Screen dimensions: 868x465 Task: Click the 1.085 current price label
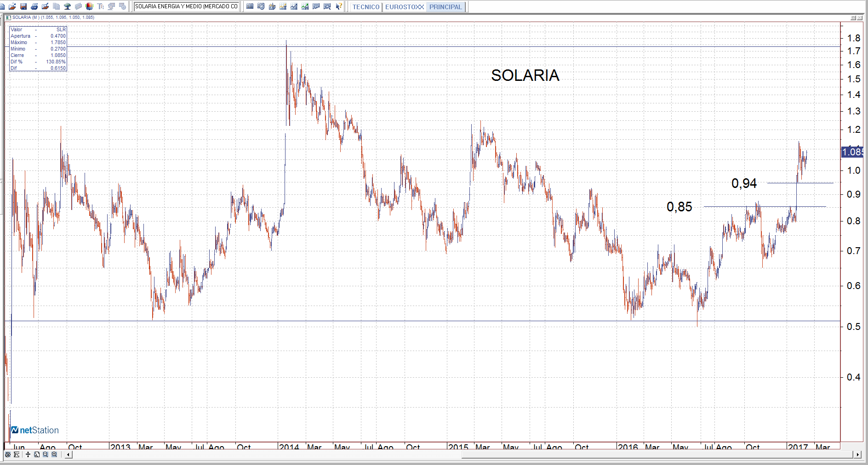click(x=852, y=152)
